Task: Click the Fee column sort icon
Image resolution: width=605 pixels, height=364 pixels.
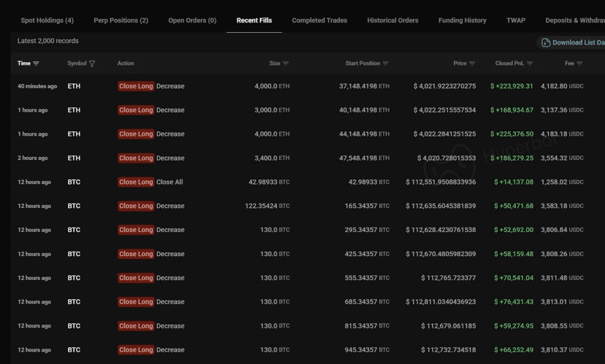Action: click(579, 64)
